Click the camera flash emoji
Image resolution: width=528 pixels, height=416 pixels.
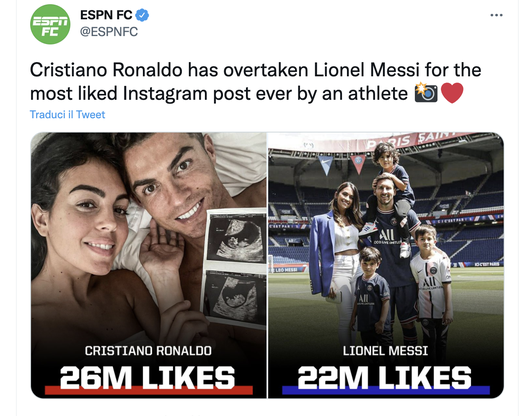click(426, 93)
